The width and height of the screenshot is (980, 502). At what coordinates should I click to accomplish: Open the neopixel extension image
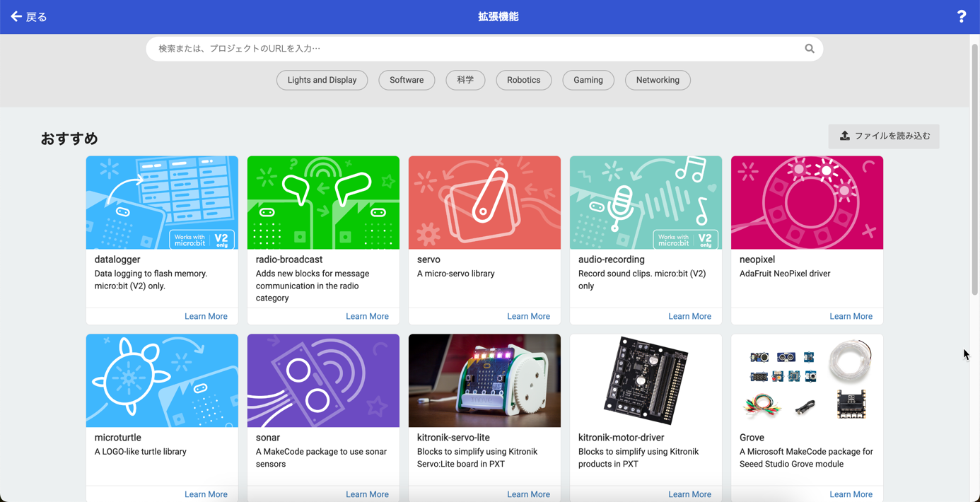(807, 202)
